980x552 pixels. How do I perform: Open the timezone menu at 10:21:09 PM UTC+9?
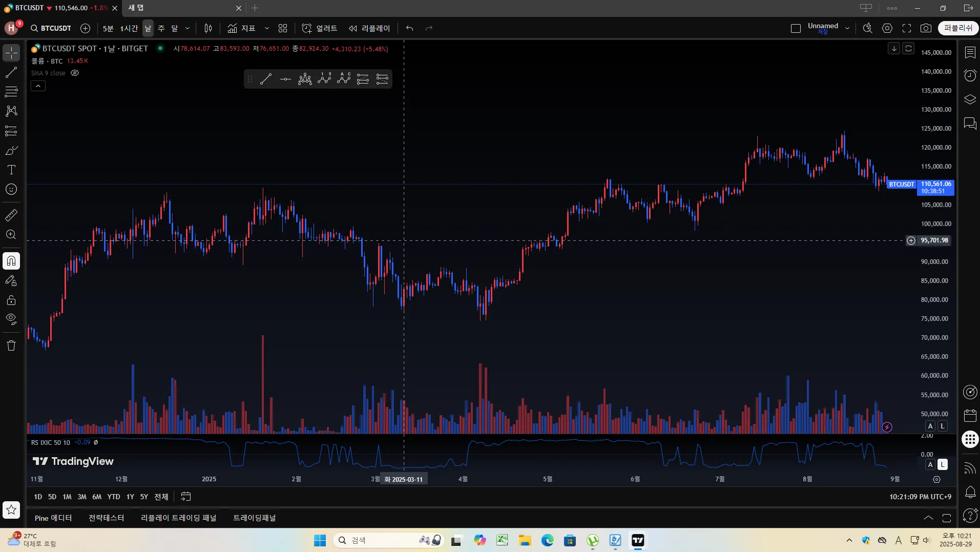coord(920,497)
